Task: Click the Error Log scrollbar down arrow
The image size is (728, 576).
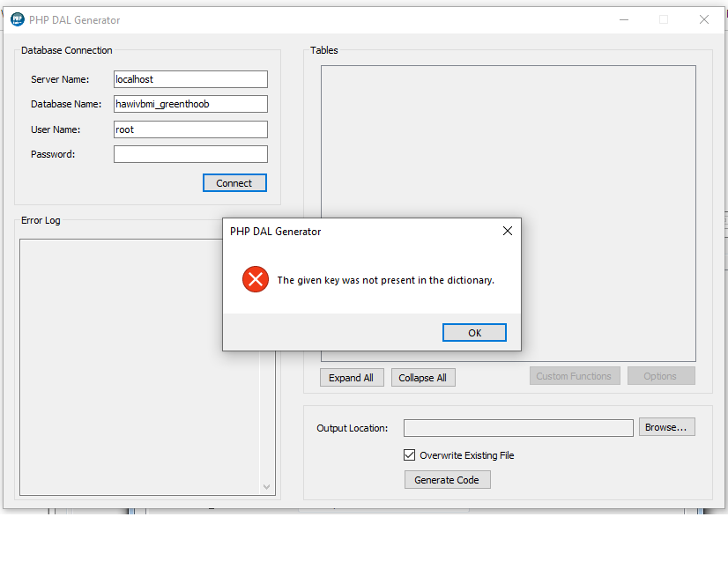Action: coord(267,486)
